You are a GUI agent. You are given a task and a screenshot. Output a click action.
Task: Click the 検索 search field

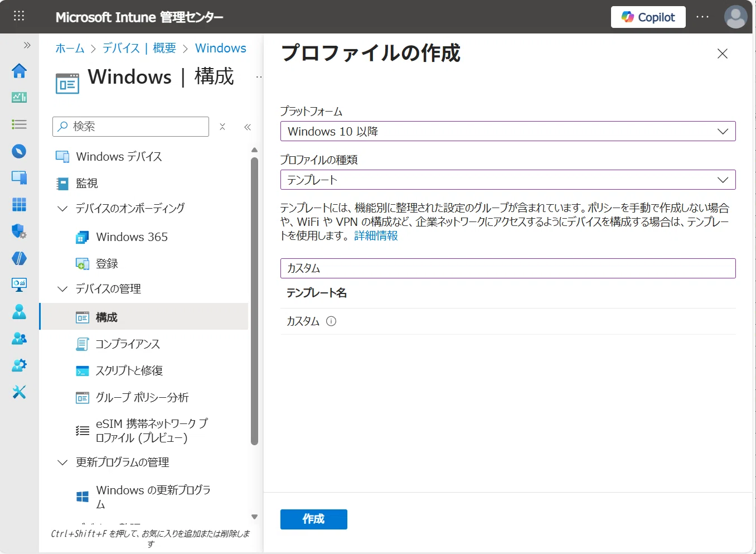pos(130,127)
